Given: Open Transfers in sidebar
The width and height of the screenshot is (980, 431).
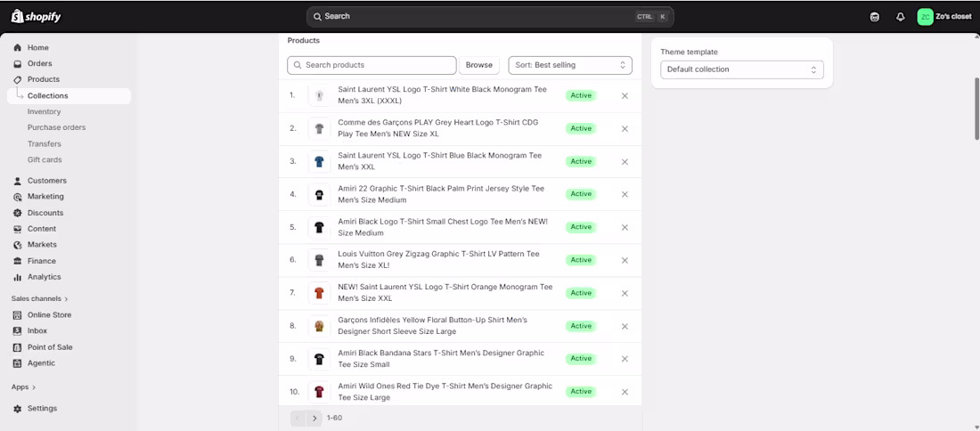Looking at the screenshot, I should coord(45,143).
